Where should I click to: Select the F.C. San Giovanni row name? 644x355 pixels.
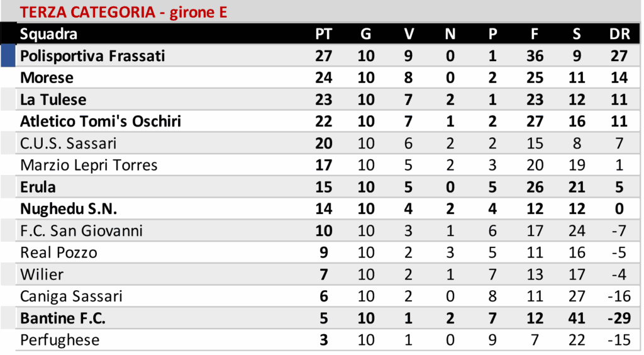81,231
